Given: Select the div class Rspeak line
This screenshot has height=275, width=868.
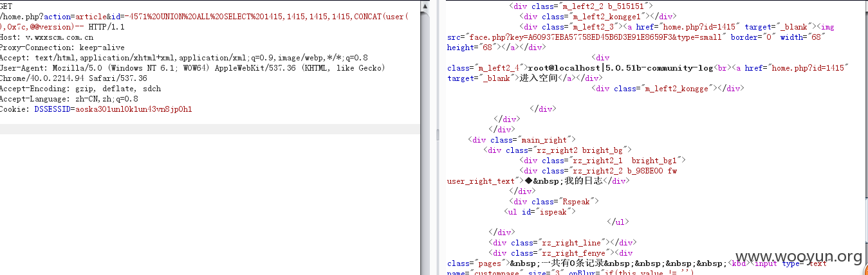Looking at the screenshot, I should point(553,202).
